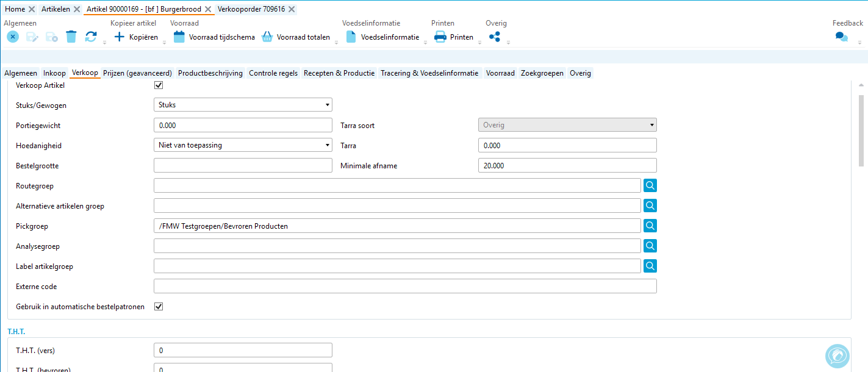Open the Algemeen section tab

pyautogui.click(x=21, y=73)
